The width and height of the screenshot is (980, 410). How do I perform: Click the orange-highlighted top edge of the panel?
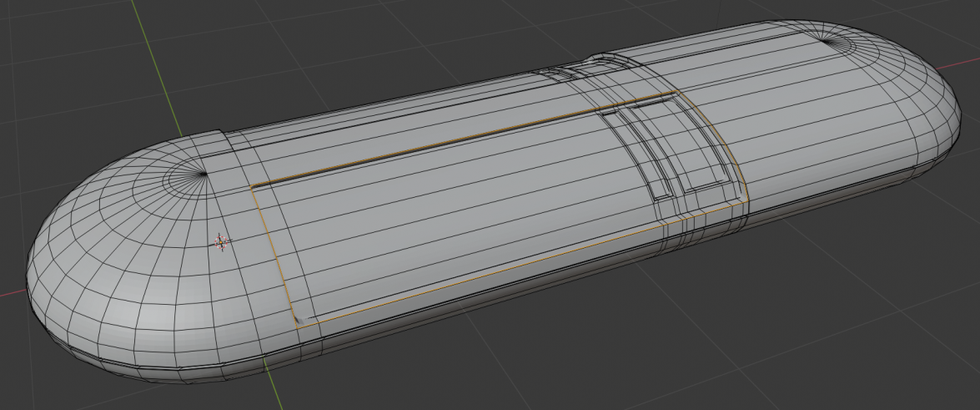[463, 139]
